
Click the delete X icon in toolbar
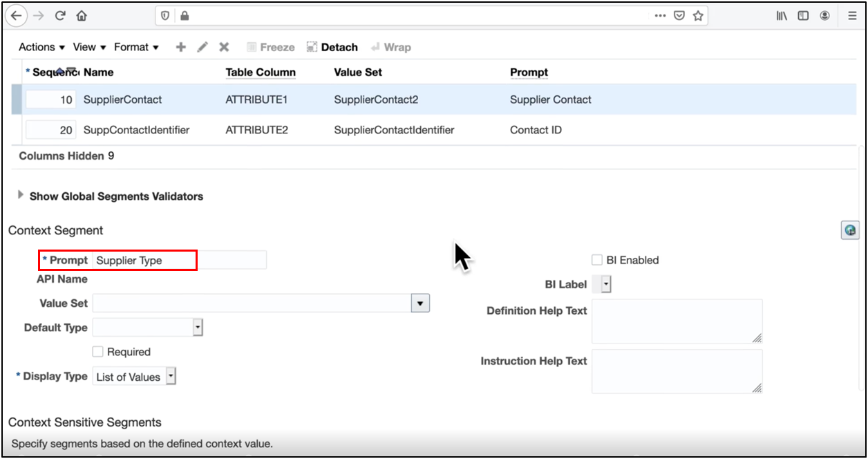(224, 47)
